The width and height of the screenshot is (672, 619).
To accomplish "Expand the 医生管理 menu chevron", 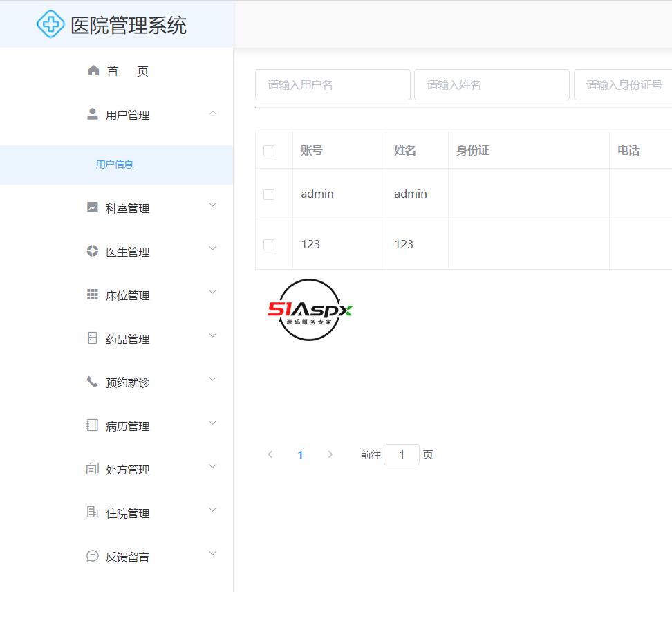I will coord(212,248).
